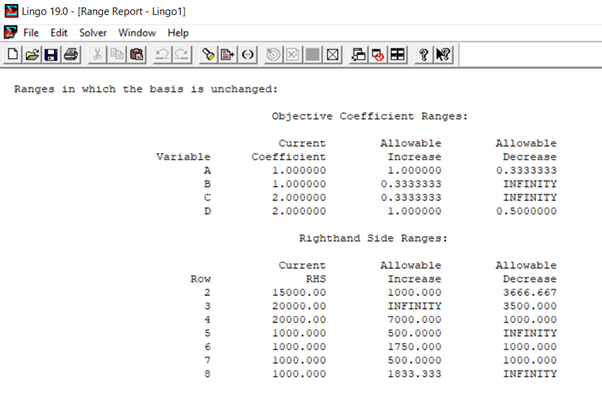Click the 'Variable' column header
The image size is (602, 400).
coord(183,157)
